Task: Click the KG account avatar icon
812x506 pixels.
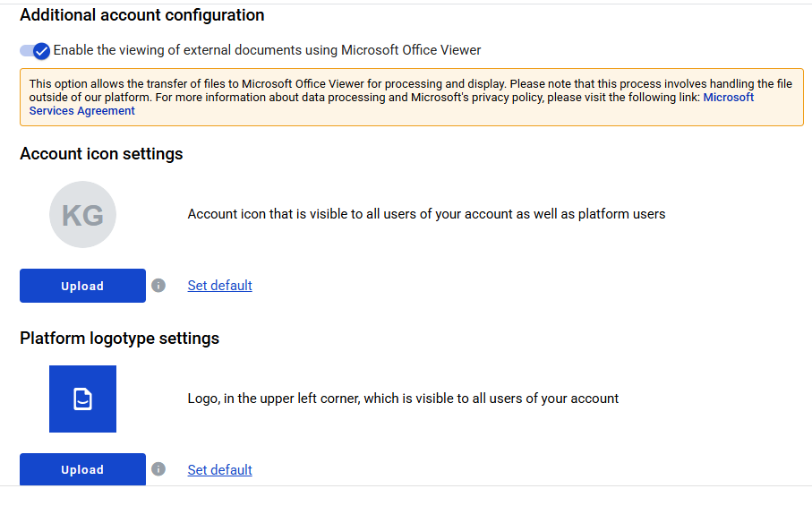Action: coord(83,214)
